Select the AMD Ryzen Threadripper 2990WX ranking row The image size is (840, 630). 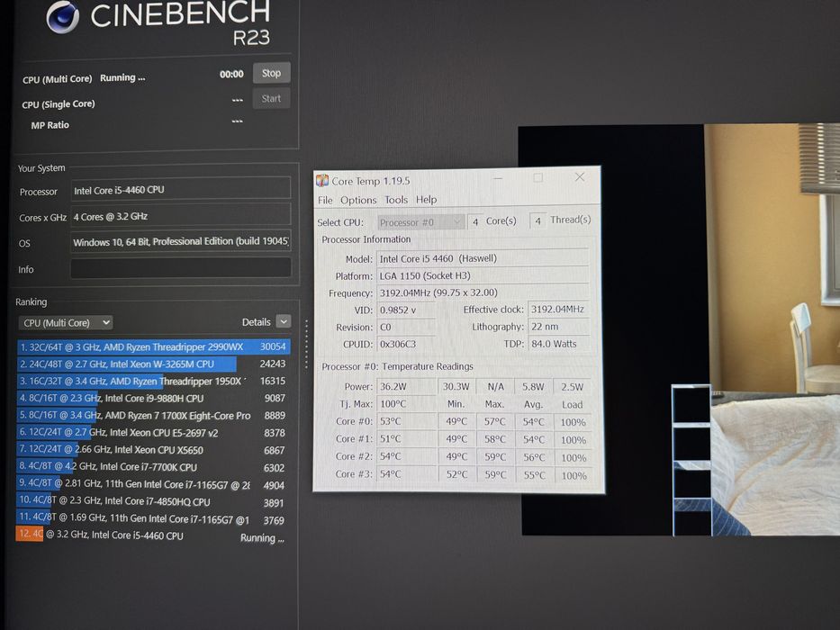point(154,346)
